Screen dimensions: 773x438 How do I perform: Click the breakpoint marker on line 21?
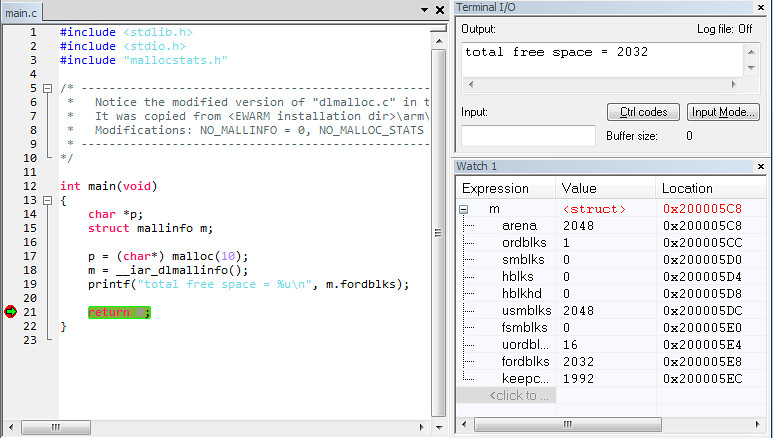(10, 312)
